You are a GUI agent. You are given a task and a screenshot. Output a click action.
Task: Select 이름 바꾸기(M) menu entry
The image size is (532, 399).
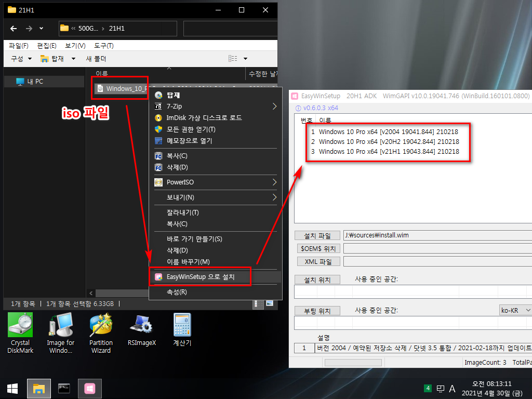[x=216, y=262]
